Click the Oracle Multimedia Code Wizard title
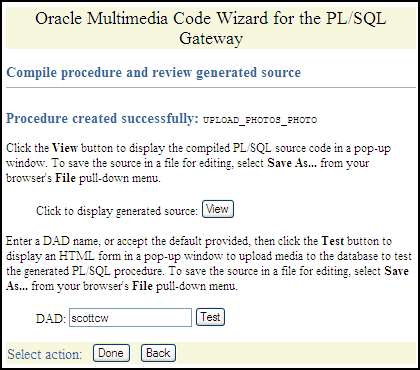The width and height of the screenshot is (420, 370). click(211, 28)
